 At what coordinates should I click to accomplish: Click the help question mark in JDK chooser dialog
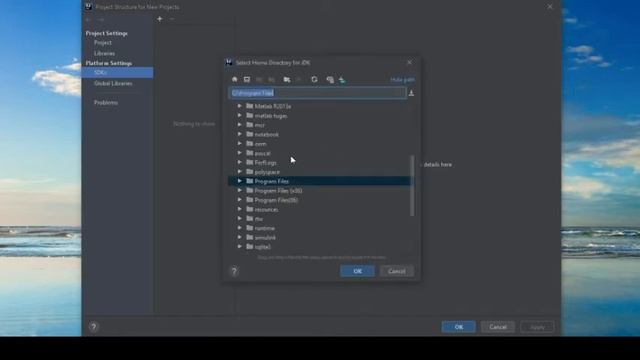point(234,271)
